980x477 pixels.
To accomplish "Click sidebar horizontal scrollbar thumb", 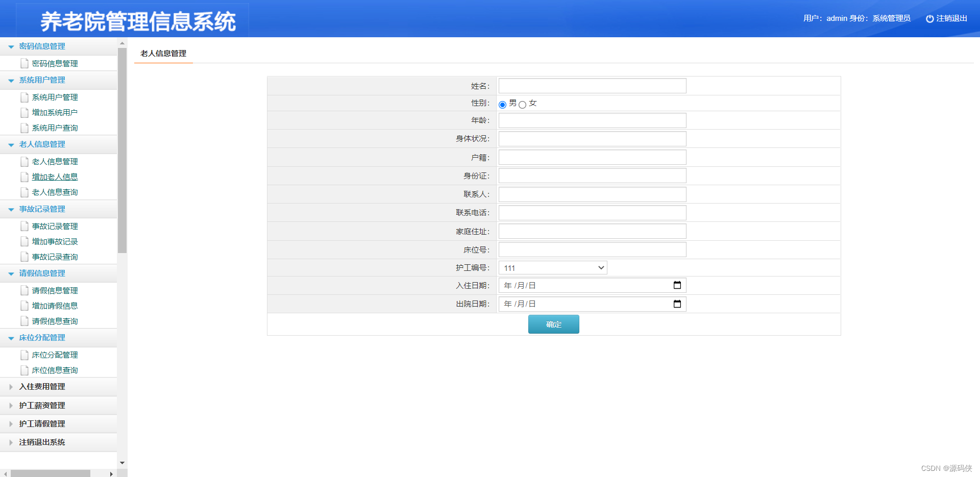I will pyautogui.click(x=51, y=473).
